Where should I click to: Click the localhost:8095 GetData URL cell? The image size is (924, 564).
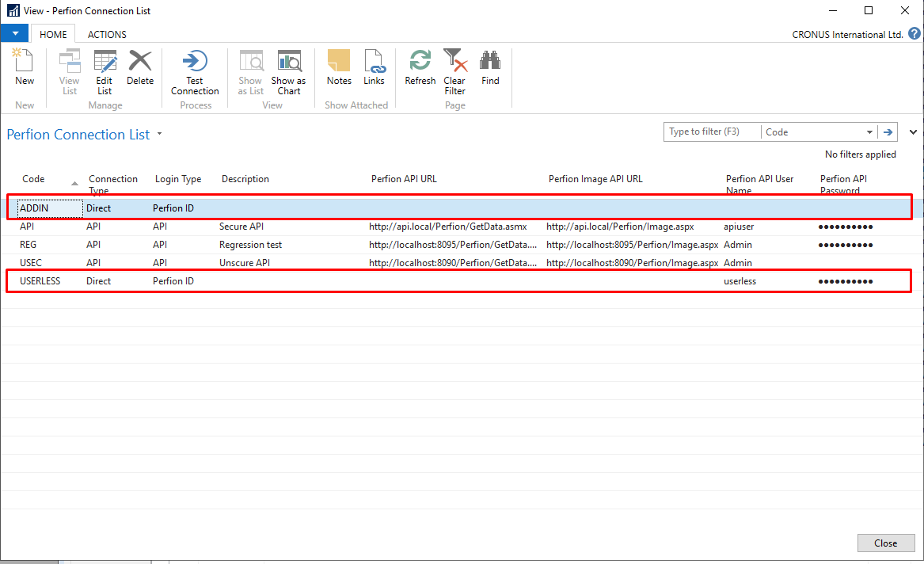pyautogui.click(x=453, y=245)
